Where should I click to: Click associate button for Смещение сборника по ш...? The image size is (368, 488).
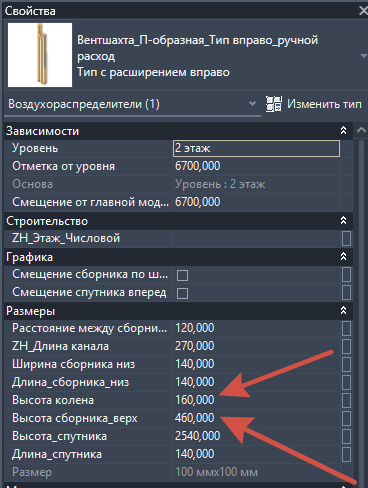pyautogui.click(x=346, y=275)
